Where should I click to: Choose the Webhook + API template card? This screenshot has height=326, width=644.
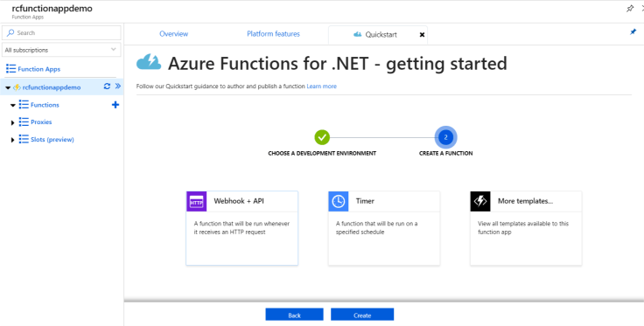point(241,228)
